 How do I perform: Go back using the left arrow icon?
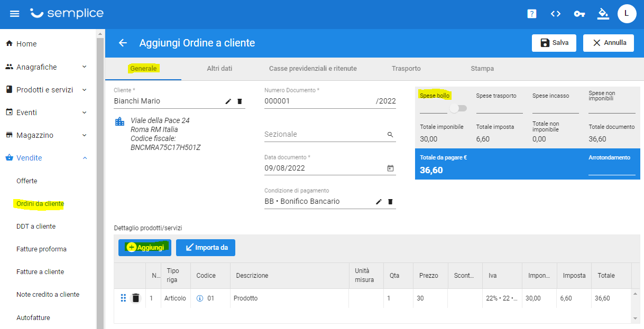pyautogui.click(x=123, y=43)
